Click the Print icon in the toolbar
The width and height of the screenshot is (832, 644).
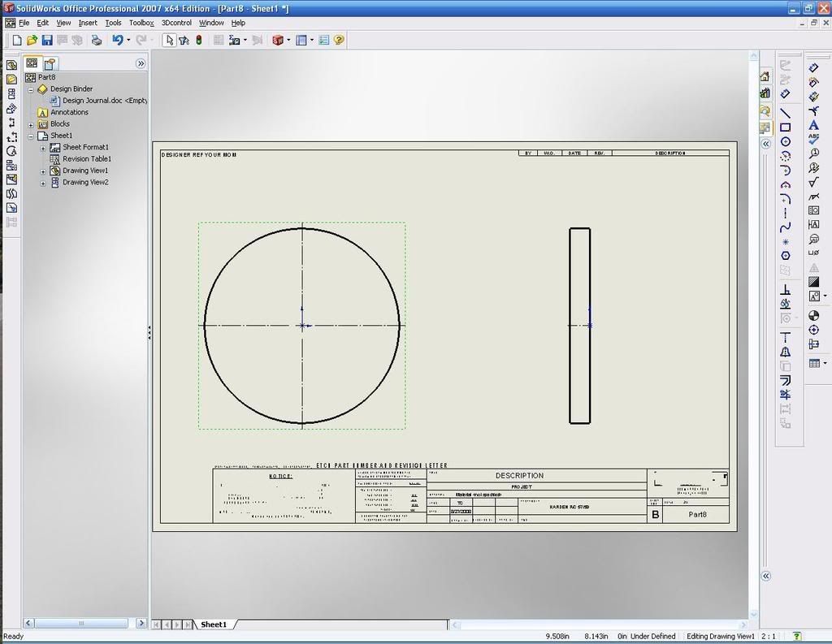pyautogui.click(x=97, y=40)
